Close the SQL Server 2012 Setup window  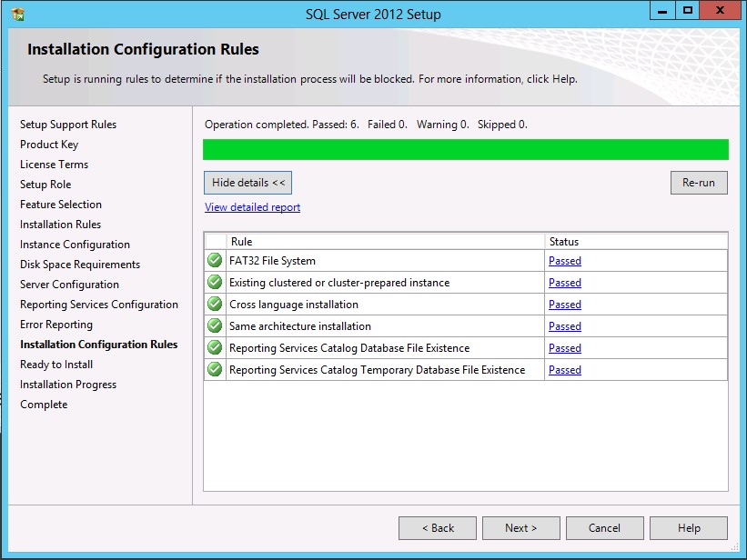pyautogui.click(x=720, y=11)
